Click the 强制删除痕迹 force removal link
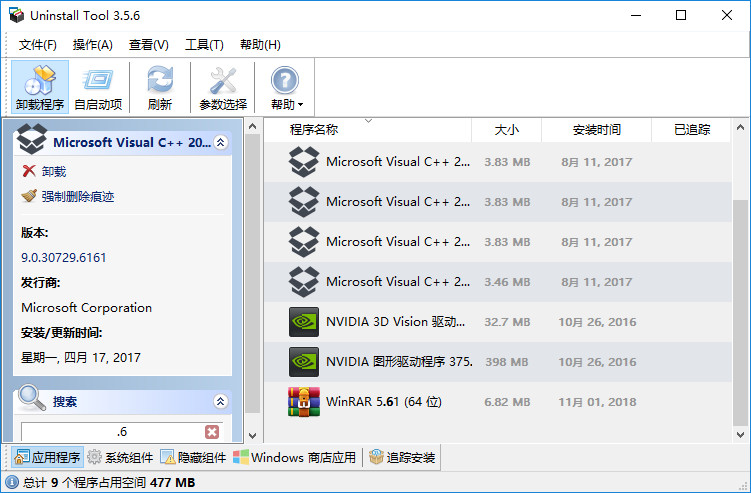This screenshot has width=751, height=493. (78, 196)
